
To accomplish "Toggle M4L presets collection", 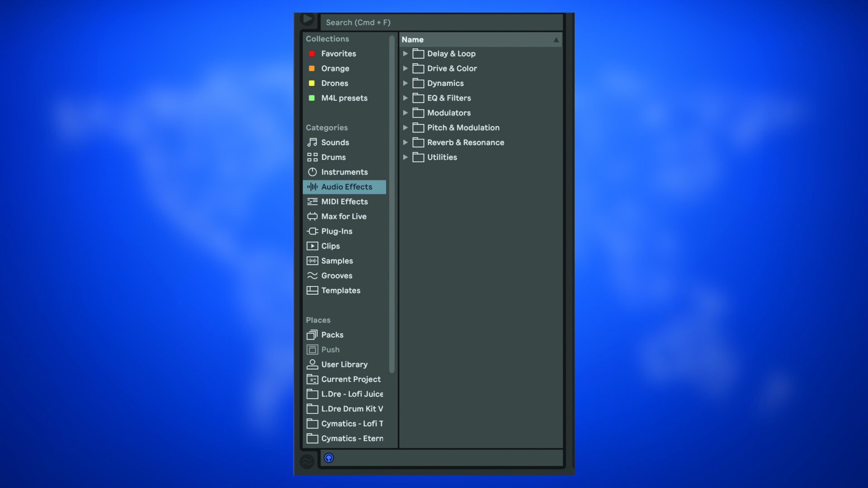I will click(x=344, y=98).
